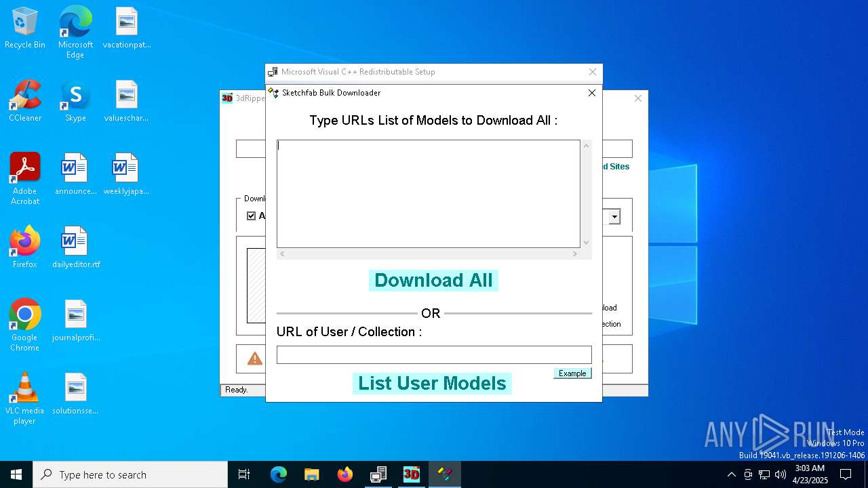Viewport: 868px width, 488px height.
Task: Select the announce... Word document icon
Action: click(75, 175)
